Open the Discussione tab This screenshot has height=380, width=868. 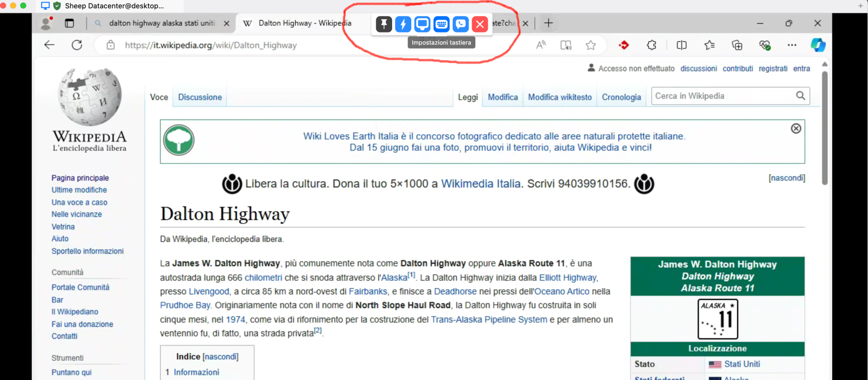200,97
